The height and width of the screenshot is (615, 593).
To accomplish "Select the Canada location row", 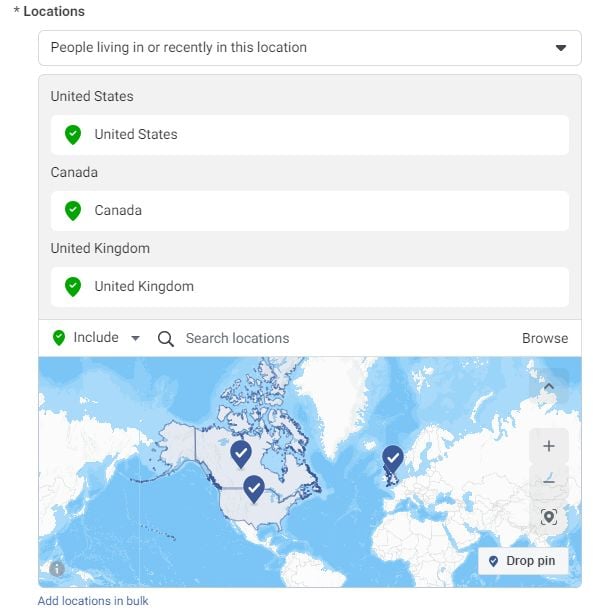I will (310, 211).
